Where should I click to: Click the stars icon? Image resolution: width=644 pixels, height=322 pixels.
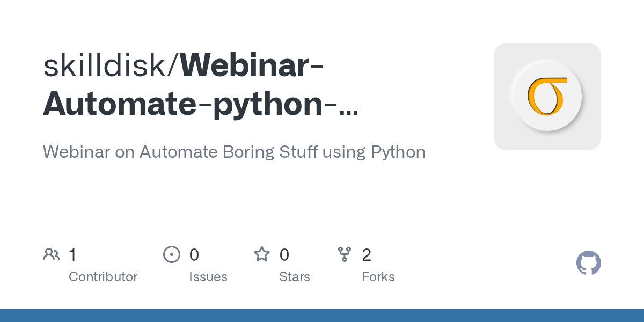point(262,254)
